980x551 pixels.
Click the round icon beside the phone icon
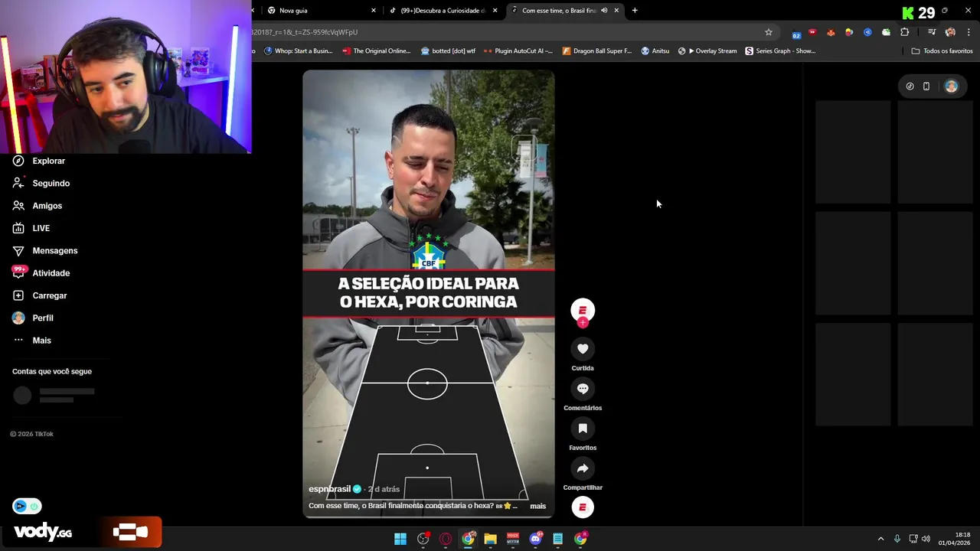pos(910,86)
